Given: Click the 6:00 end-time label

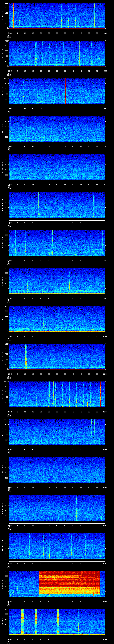Looking at the screenshot, I should pyautogui.click(x=105, y=184).
